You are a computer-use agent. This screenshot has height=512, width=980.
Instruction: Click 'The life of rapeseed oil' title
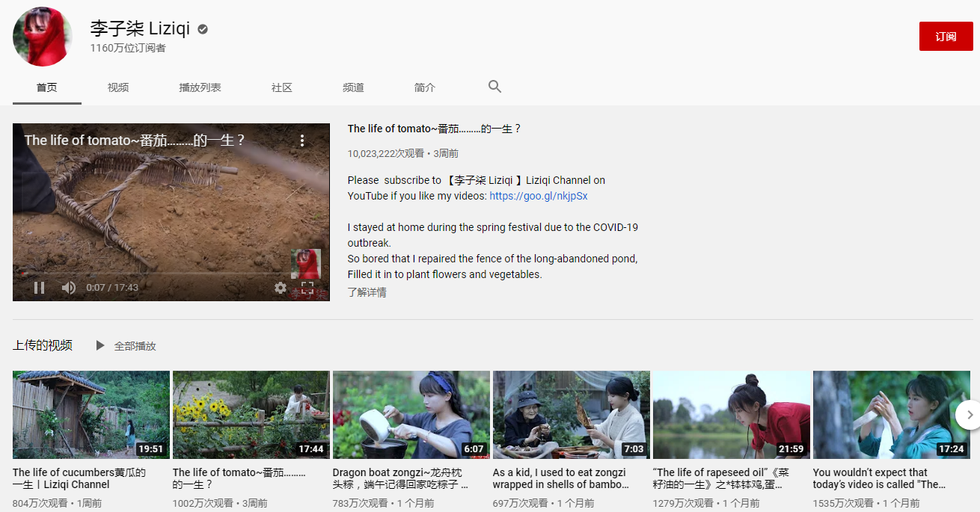pos(721,478)
